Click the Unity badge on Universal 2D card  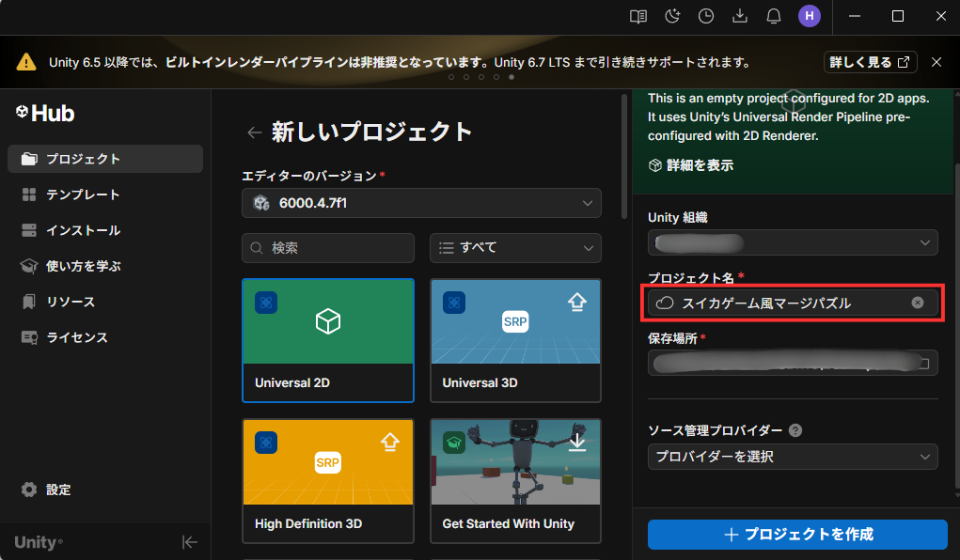(266, 303)
